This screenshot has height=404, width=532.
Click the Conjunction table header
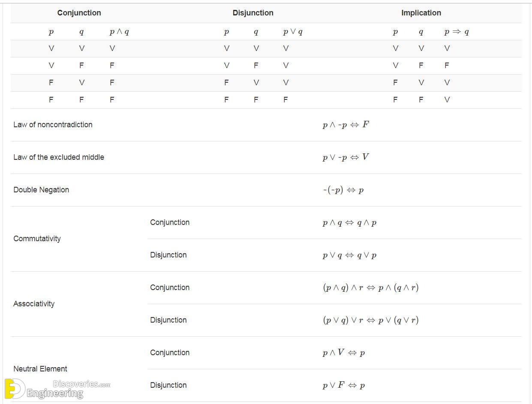pos(79,13)
